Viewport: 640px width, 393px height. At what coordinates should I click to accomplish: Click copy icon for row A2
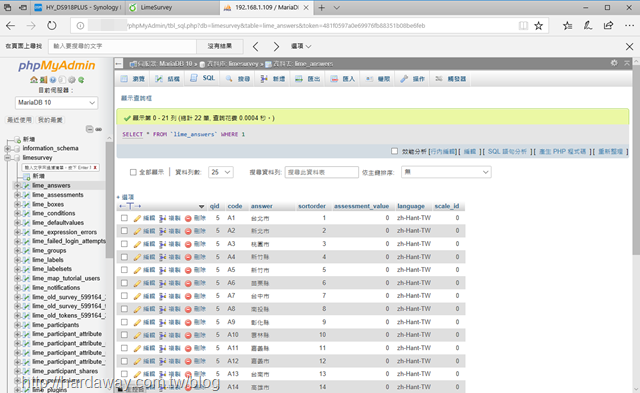[162, 231]
